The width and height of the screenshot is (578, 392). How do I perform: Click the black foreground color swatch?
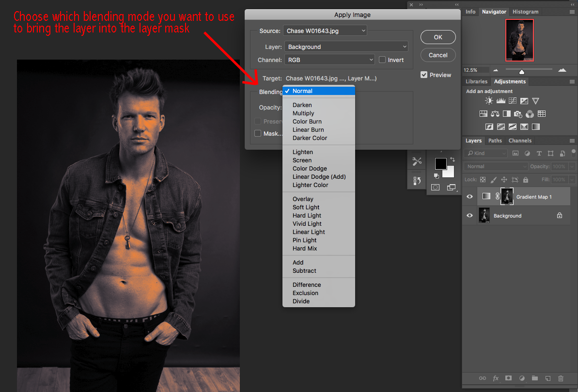pos(440,163)
